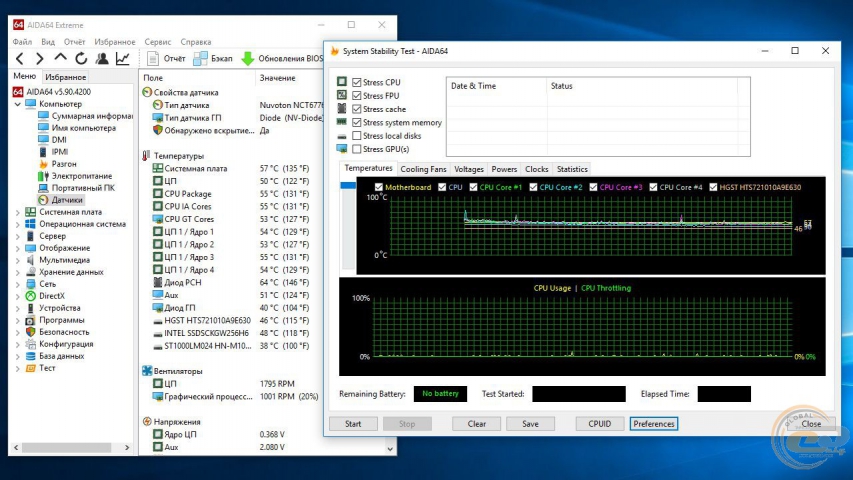The height and width of the screenshot is (480, 853).
Task: Toggle the HGST HTS721010A9E630 graph checkbox
Action: pyautogui.click(x=713, y=187)
